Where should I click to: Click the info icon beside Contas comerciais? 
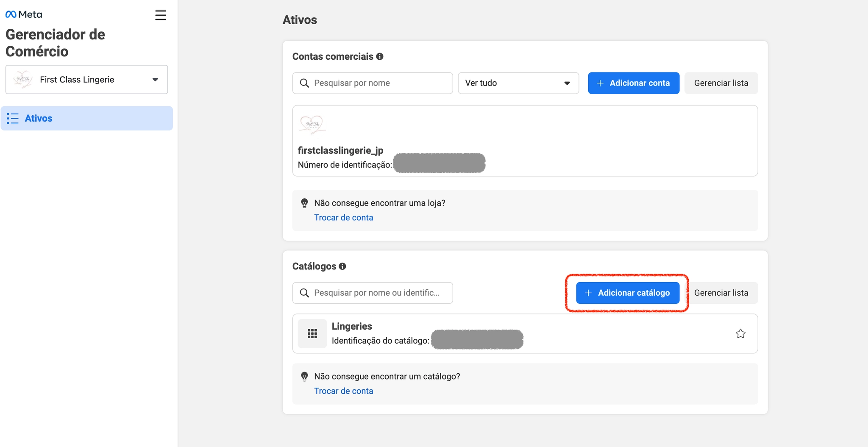click(380, 56)
